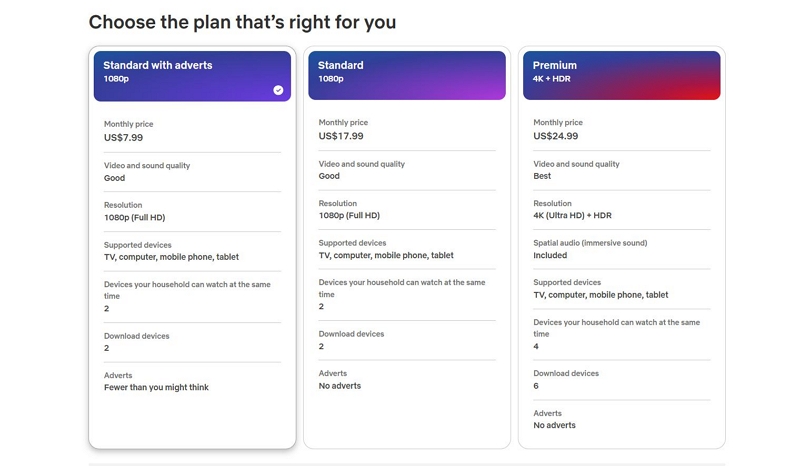Image resolution: width=800 pixels, height=466 pixels.
Task: Click the Spatial audio "Included" row in Premium
Action: click(x=550, y=255)
